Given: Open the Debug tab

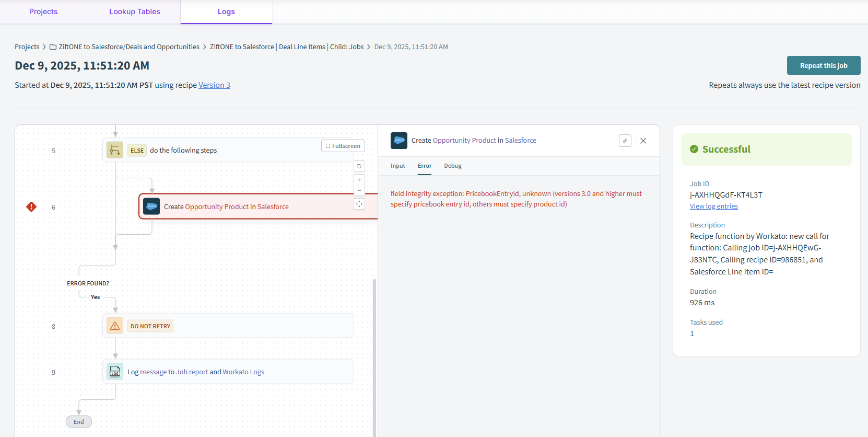Looking at the screenshot, I should pos(452,166).
